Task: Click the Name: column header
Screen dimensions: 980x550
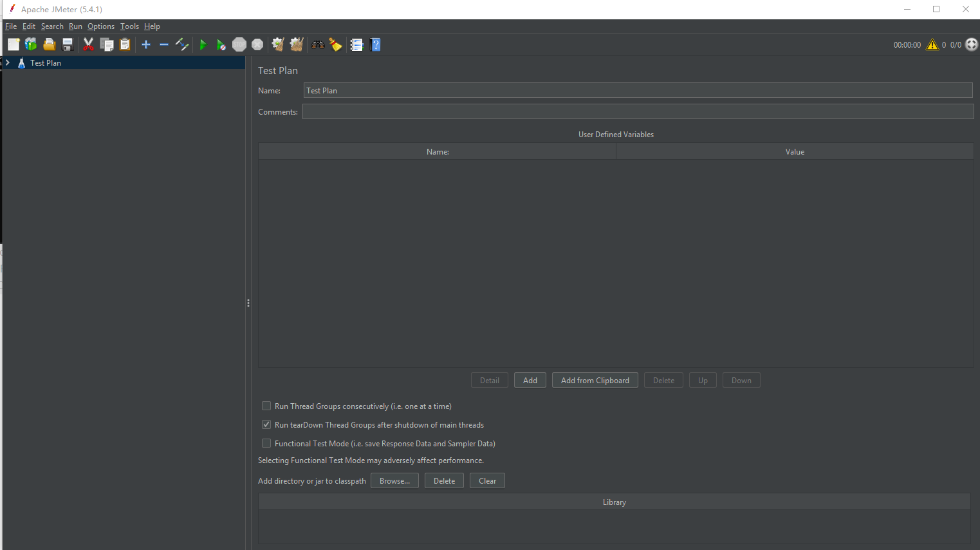Action: point(438,151)
